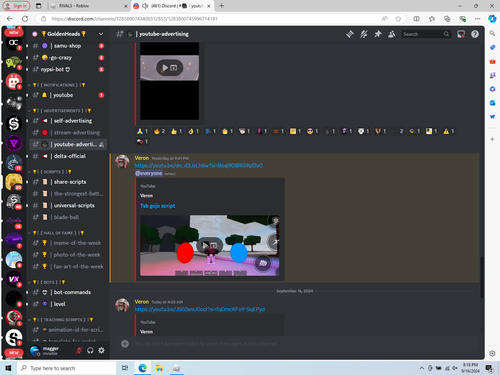Open the samu-shop channel
This screenshot has width=500, height=375.
[68, 46]
